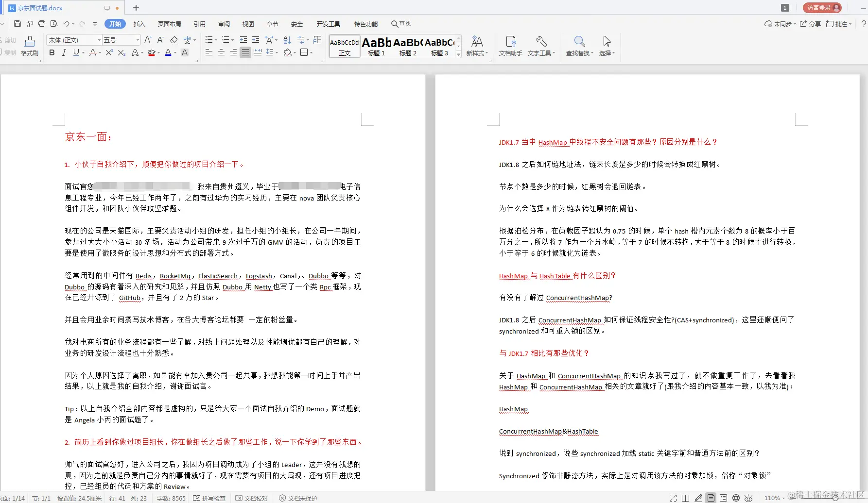This screenshot has width=868, height=503.
Task: Expand the line spacing dropdown
Action: tap(276, 53)
